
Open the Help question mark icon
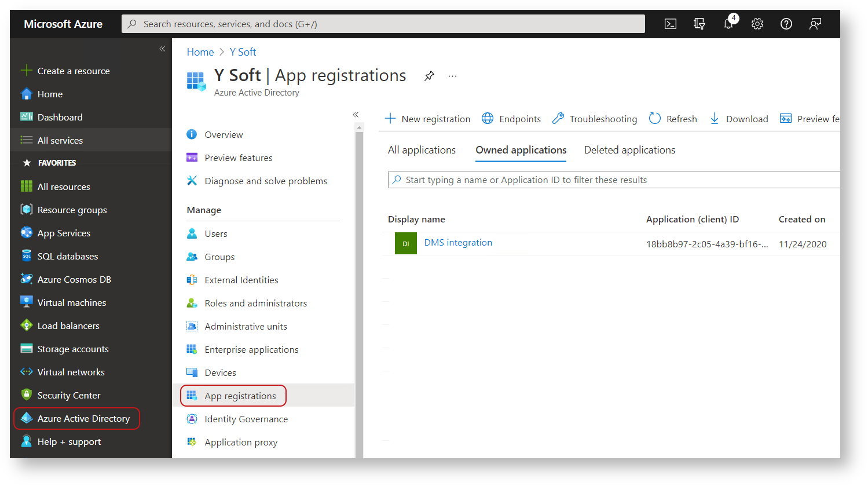pos(786,24)
